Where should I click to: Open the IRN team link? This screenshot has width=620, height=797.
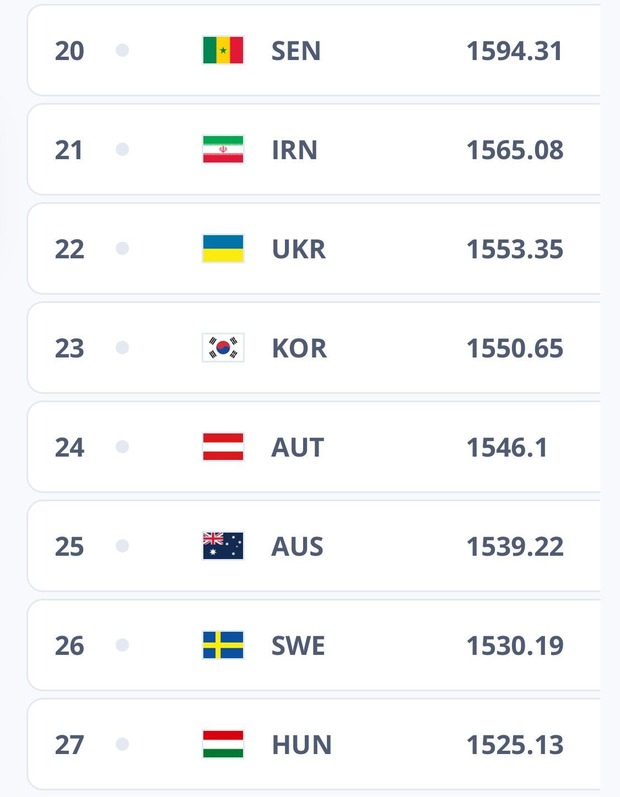point(295,150)
